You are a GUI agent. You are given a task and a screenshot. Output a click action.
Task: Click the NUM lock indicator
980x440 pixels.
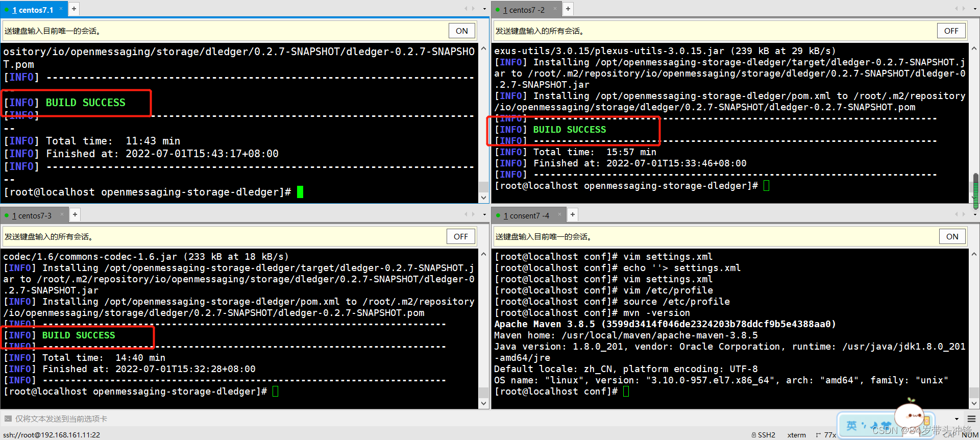click(x=970, y=435)
